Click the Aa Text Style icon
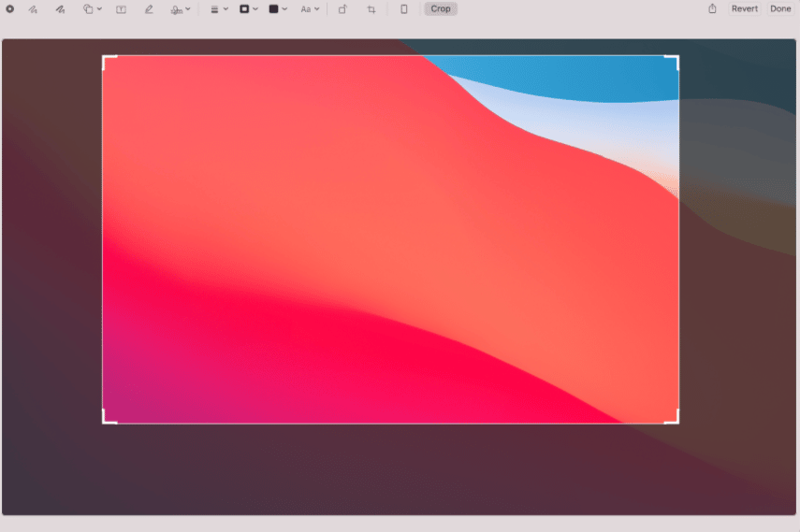 point(306,9)
